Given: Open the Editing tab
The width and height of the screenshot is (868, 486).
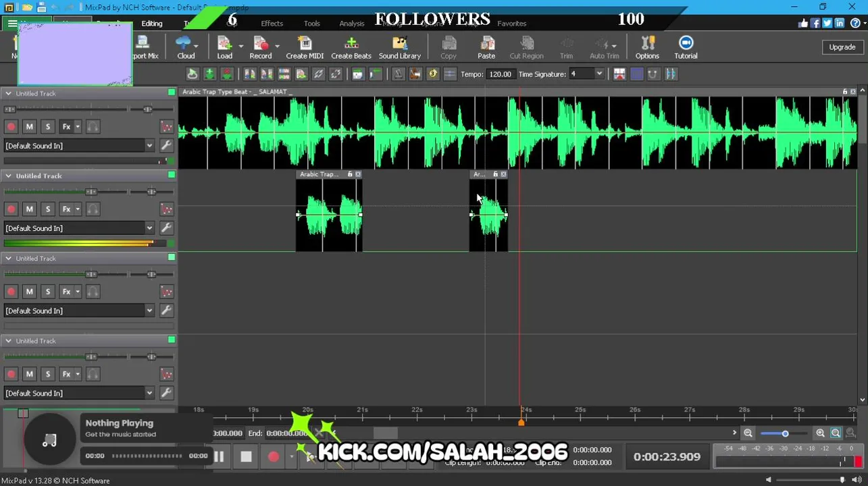Looking at the screenshot, I should (151, 24).
